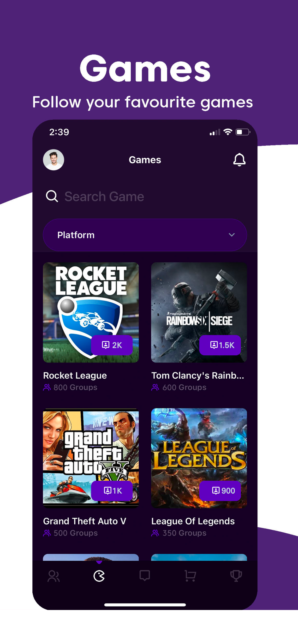View 350 Groups for League Of Legends
This screenshot has width=298, height=644.
pyautogui.click(x=179, y=533)
